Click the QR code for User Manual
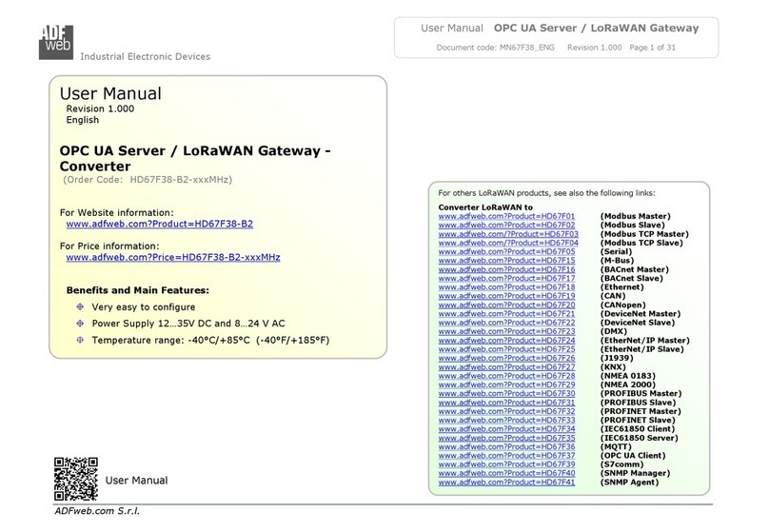This screenshot has height=532, width=769. click(x=76, y=479)
